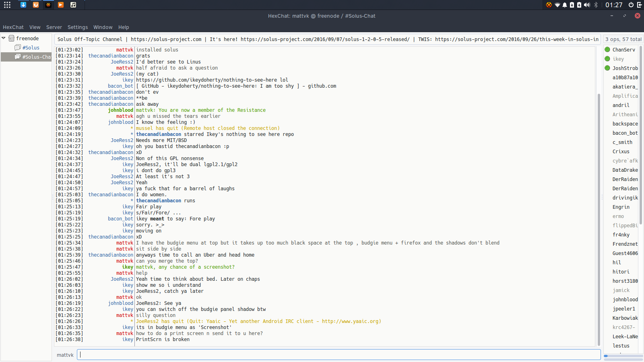Select the freenode network entry

(x=27, y=38)
